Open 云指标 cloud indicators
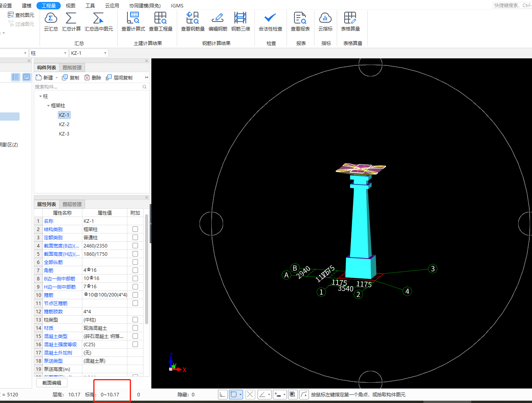 tap(325, 22)
